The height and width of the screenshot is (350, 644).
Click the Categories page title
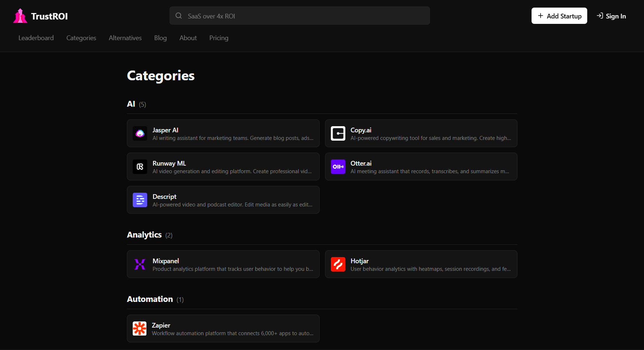point(161,76)
